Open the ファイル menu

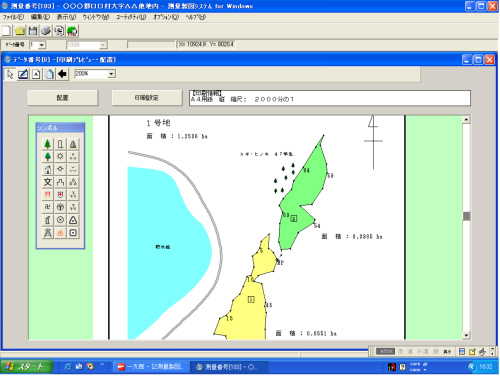point(13,17)
